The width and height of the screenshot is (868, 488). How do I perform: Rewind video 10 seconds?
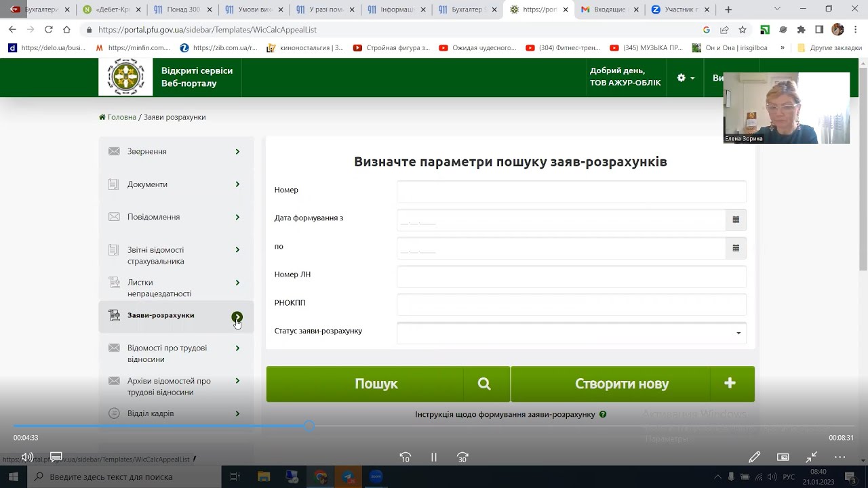tap(405, 457)
